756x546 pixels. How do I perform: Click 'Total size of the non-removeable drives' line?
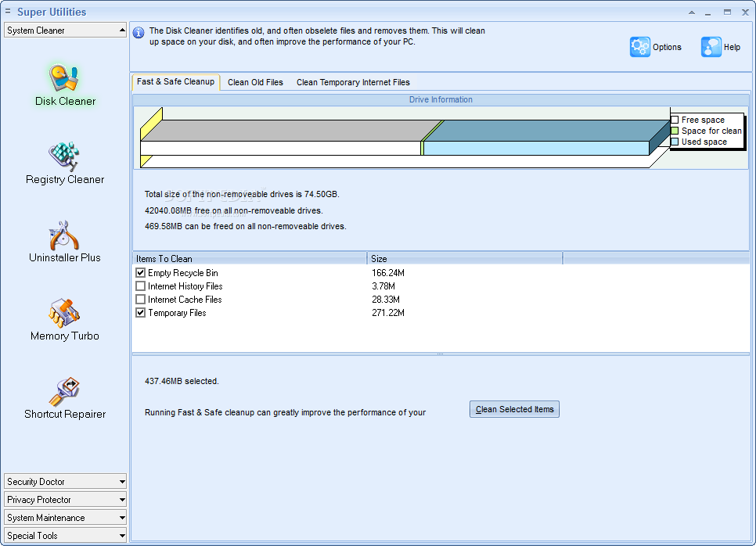(242, 194)
